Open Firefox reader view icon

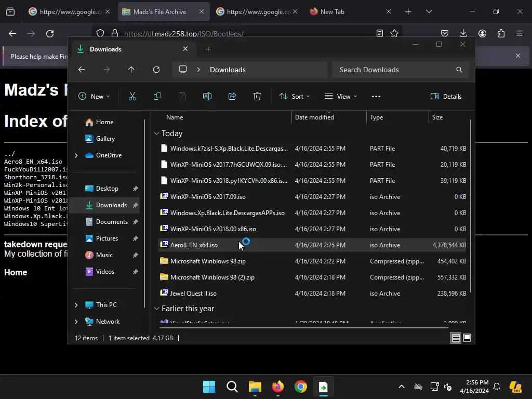click(380, 33)
